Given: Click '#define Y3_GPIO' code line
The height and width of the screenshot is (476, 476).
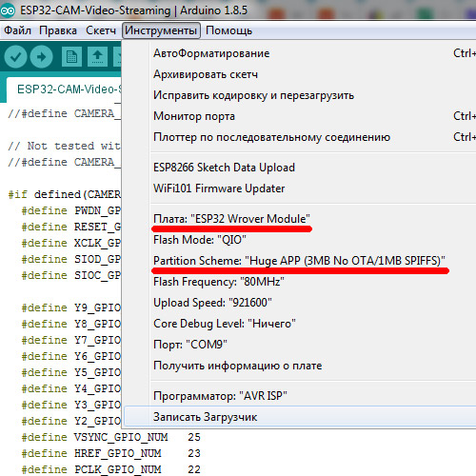Looking at the screenshot, I should point(71,405).
